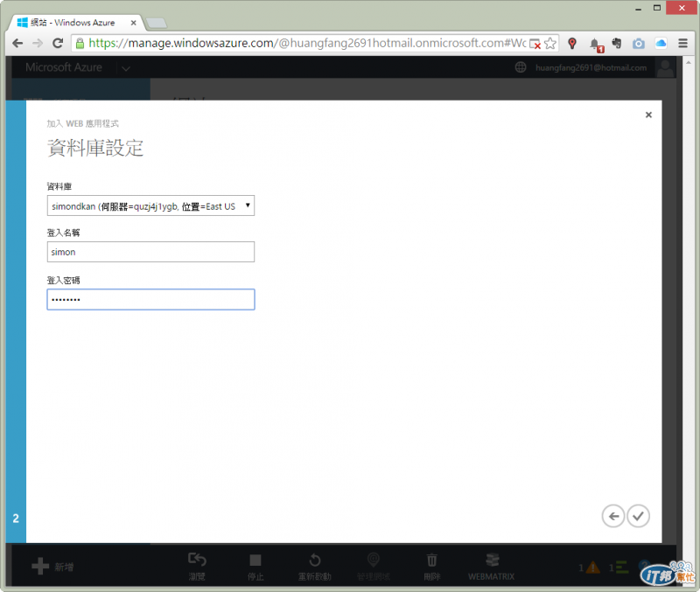
Task: Click the WEBMATRIX icon
Action: pyautogui.click(x=492, y=560)
